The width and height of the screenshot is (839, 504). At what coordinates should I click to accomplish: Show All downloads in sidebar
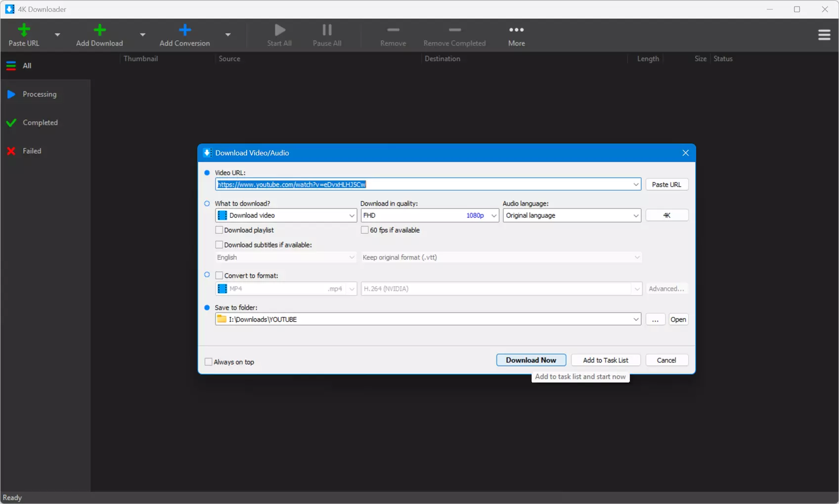coord(45,66)
